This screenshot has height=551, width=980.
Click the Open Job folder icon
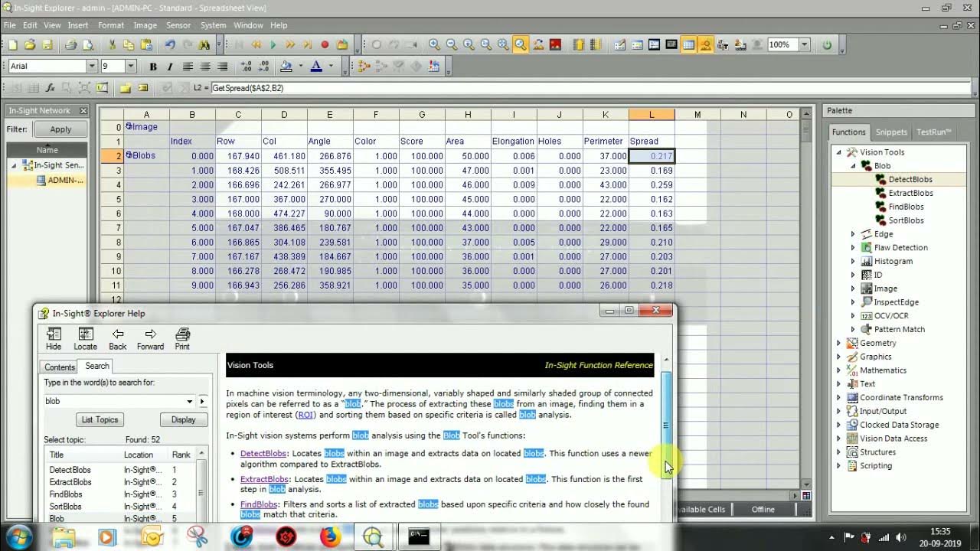point(30,45)
